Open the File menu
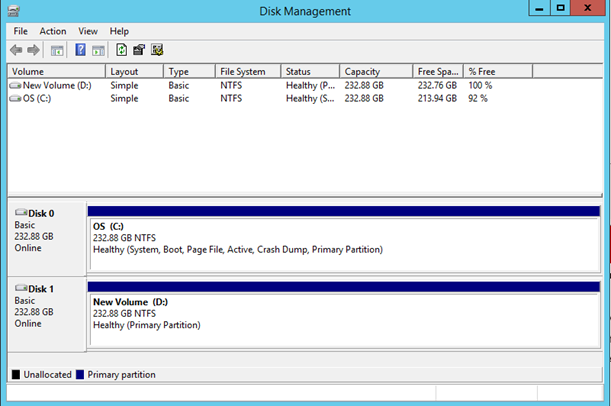This screenshot has height=406, width=611. point(21,31)
